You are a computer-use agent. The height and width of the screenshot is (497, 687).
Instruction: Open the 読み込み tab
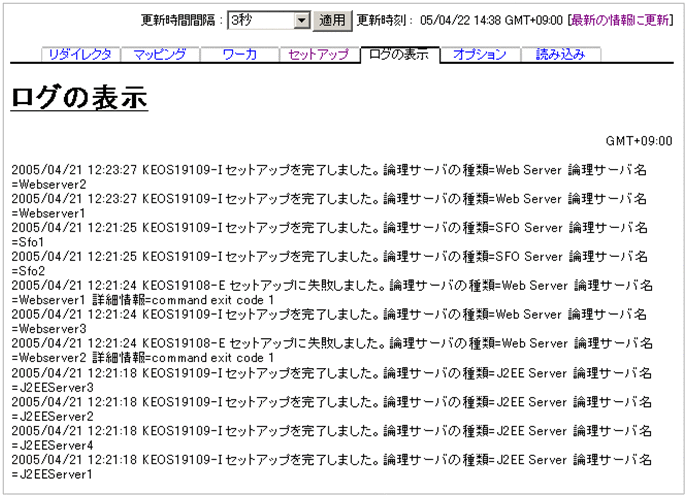560,54
